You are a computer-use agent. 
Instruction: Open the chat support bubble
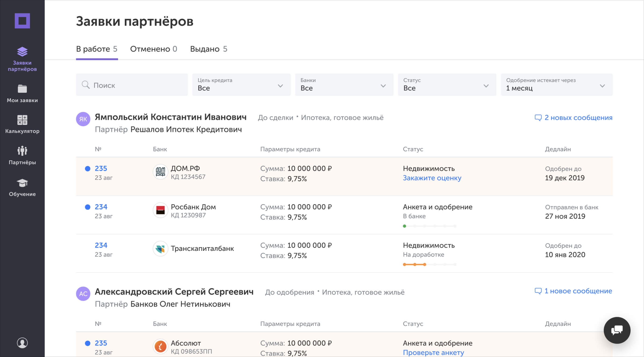coord(617,330)
